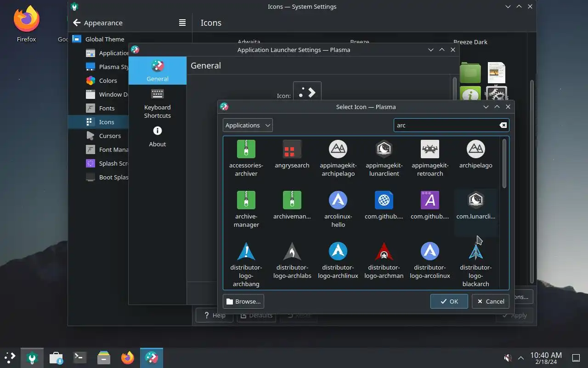This screenshot has width=588, height=368.
Task: Launch Firefox from taskbar
Action: point(128,357)
